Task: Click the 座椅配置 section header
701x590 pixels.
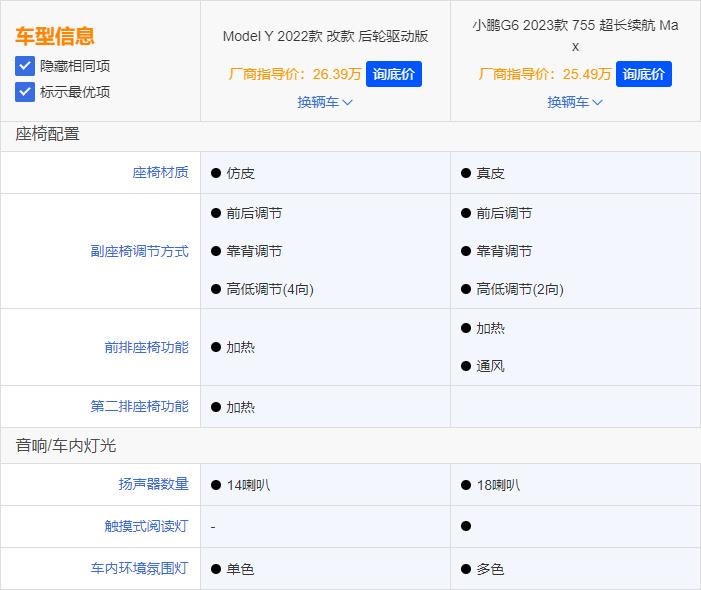Action: tap(47, 134)
